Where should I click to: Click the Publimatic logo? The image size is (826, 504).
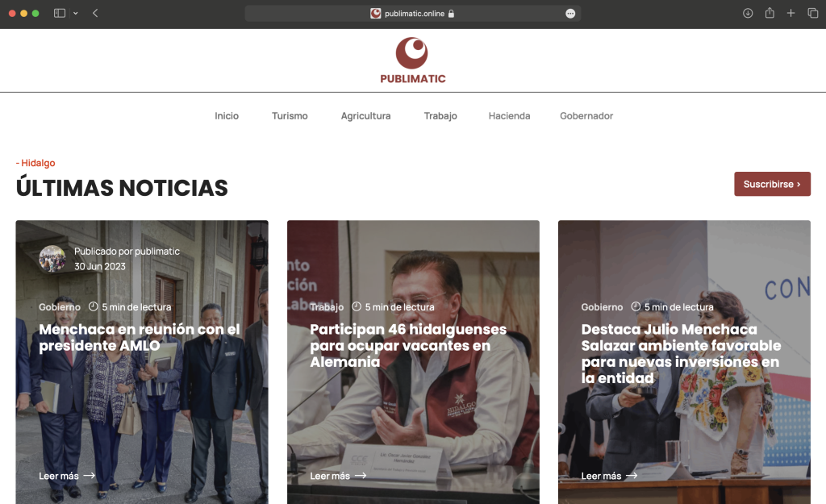click(x=412, y=60)
